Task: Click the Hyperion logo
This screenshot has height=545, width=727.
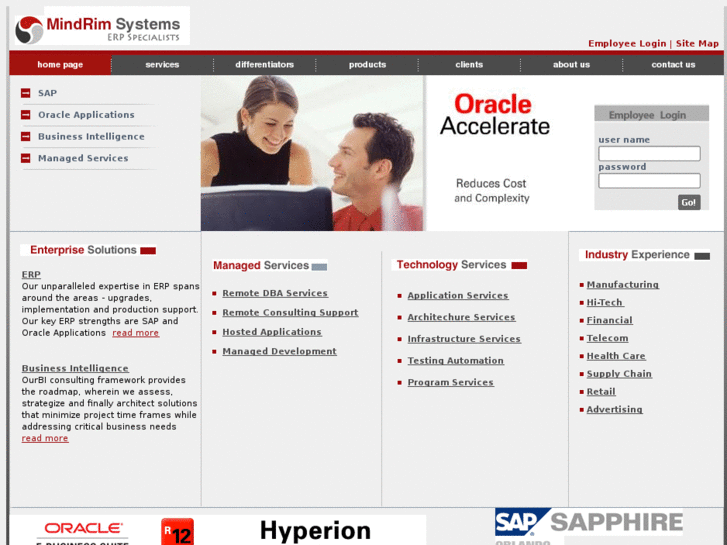Action: pos(315,531)
